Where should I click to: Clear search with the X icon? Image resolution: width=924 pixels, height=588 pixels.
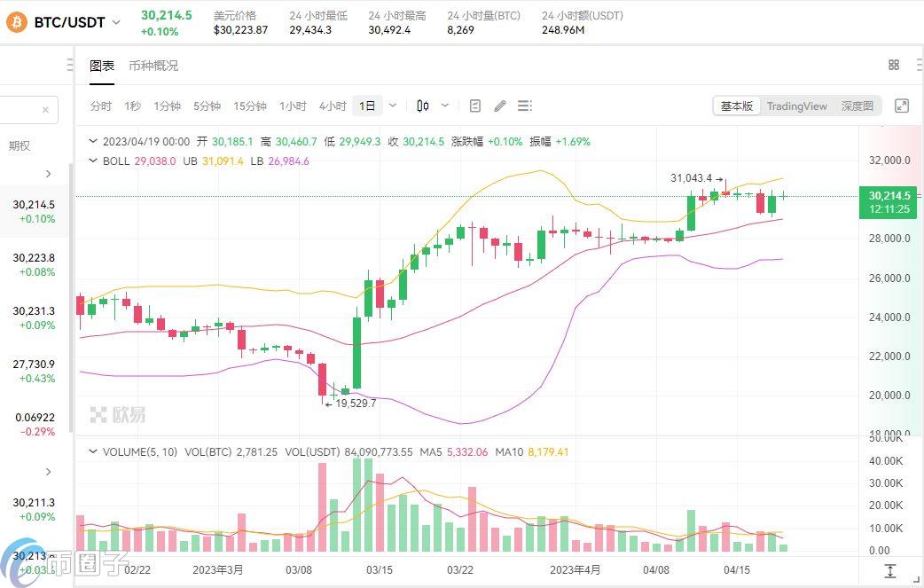[45, 110]
